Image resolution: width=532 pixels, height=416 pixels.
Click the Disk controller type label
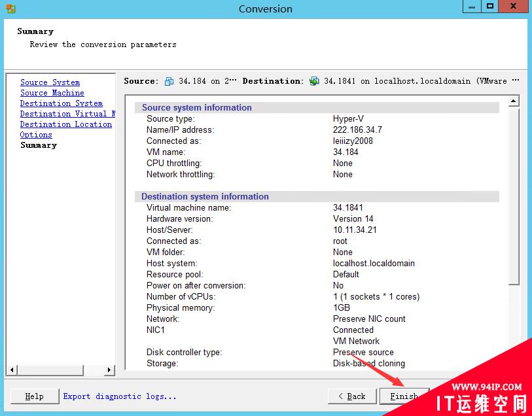185,353
